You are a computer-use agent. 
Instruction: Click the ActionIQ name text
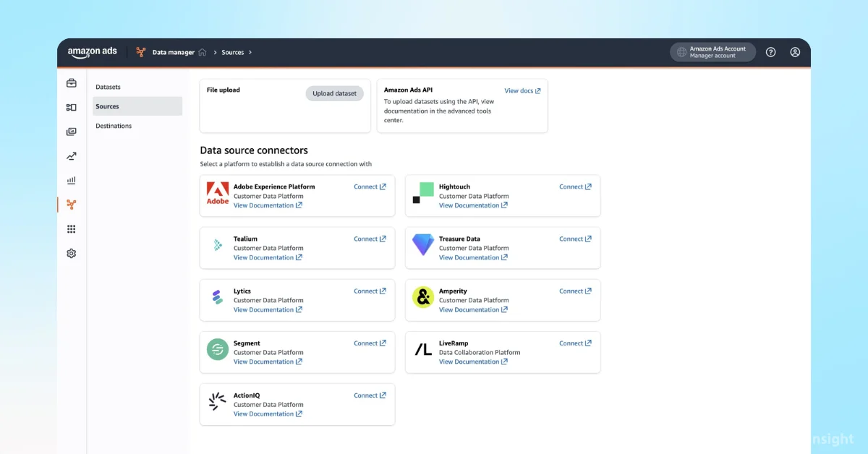click(x=245, y=395)
